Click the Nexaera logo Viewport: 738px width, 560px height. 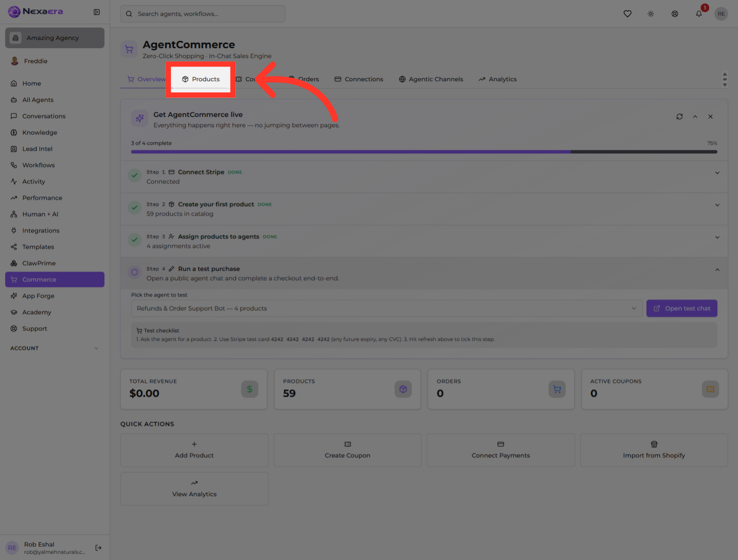click(x=35, y=12)
